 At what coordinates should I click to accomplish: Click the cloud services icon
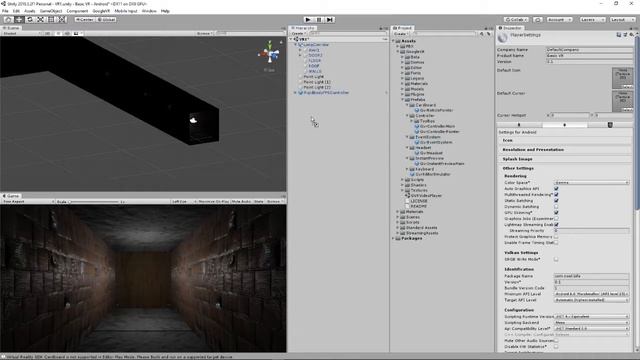[538, 20]
